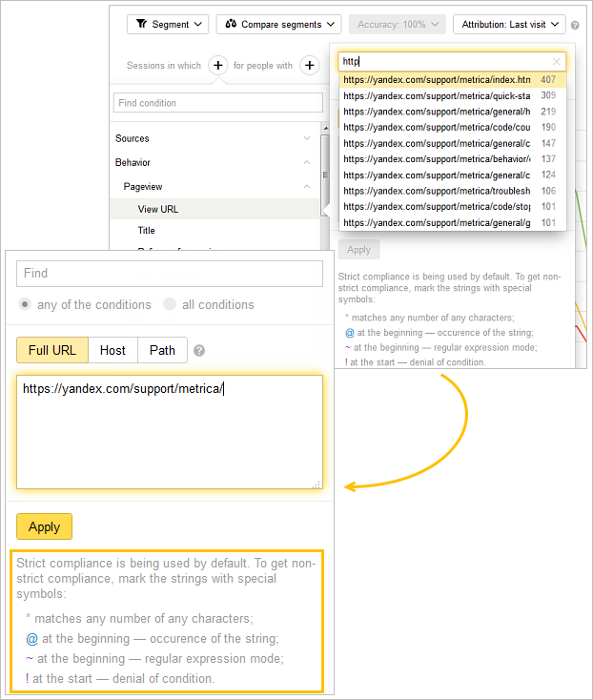Click the question mark icon next to the Path tab

[x=199, y=351]
